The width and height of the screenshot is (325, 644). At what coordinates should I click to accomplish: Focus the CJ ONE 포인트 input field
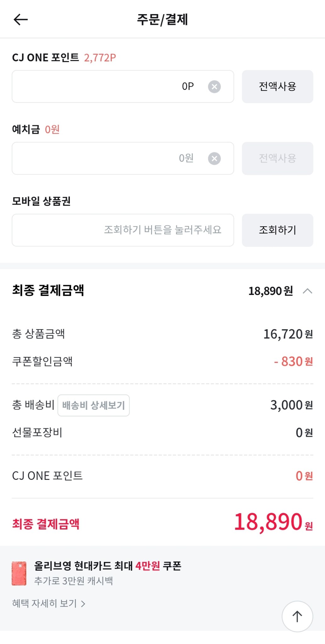click(107, 86)
